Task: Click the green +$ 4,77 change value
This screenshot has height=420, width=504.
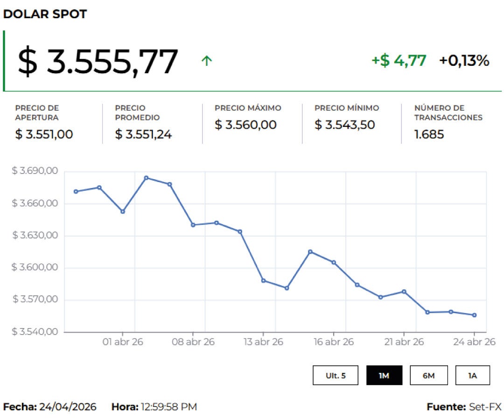Action: [x=399, y=61]
